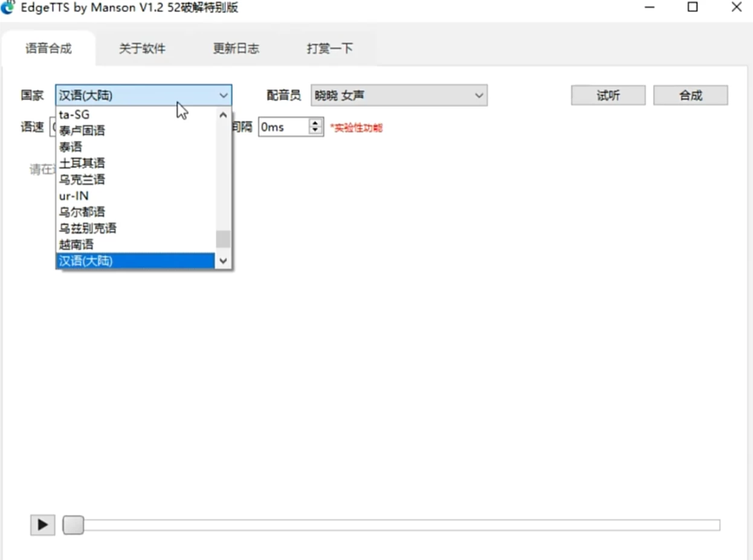Viewport: 753px width, 560px height.
Task: Click the playback progress slider handle
Action: [x=73, y=524]
